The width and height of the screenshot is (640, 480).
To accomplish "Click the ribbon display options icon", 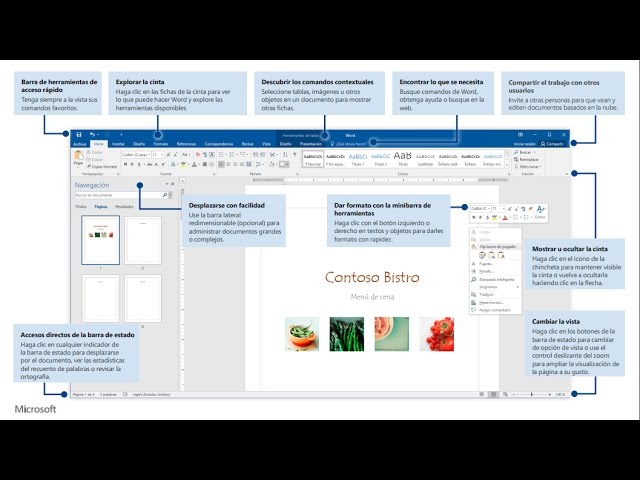I will 520,134.
